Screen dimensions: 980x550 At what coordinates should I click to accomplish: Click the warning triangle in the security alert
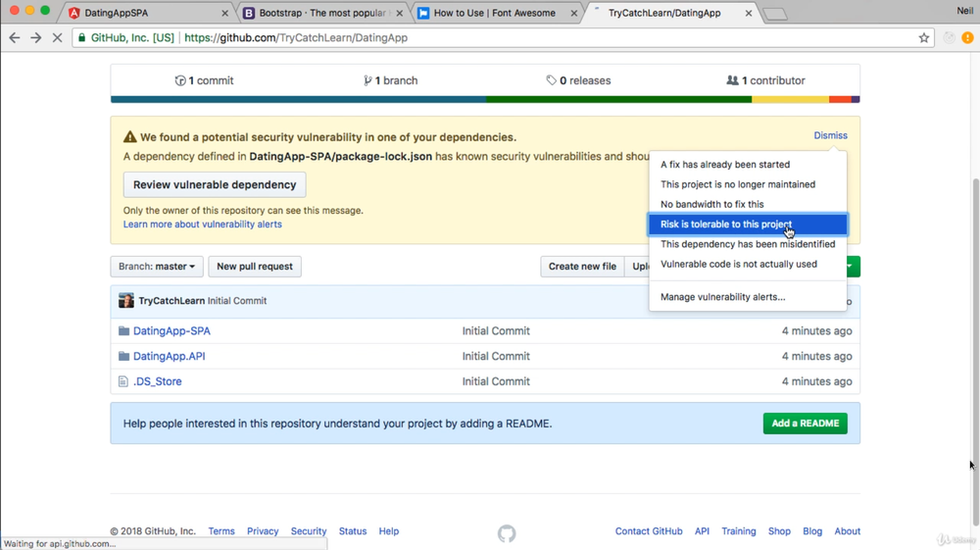[x=129, y=137]
